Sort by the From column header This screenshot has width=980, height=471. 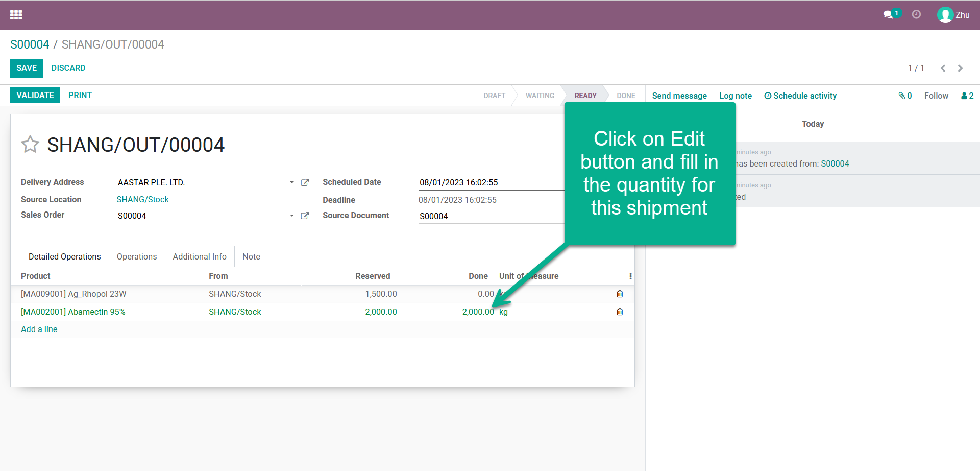[x=218, y=276]
